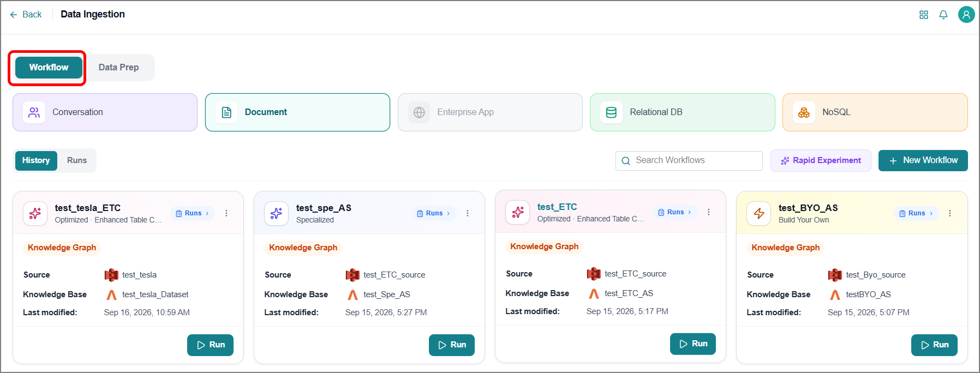Click the test_Spe_AS knowledge base icon
The image size is (980, 373).
pyautogui.click(x=352, y=295)
